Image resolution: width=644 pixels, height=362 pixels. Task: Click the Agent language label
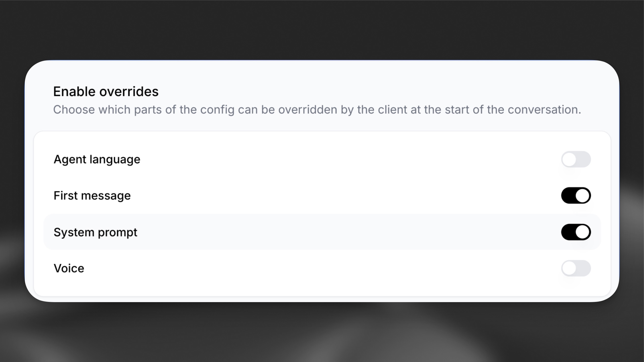click(x=97, y=159)
